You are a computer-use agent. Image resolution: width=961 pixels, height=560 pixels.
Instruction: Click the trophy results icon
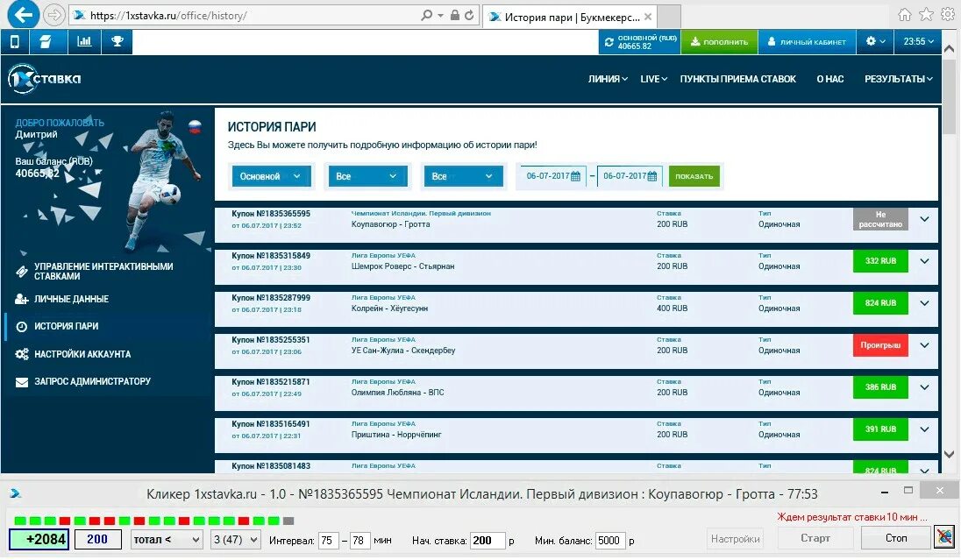pos(117,42)
